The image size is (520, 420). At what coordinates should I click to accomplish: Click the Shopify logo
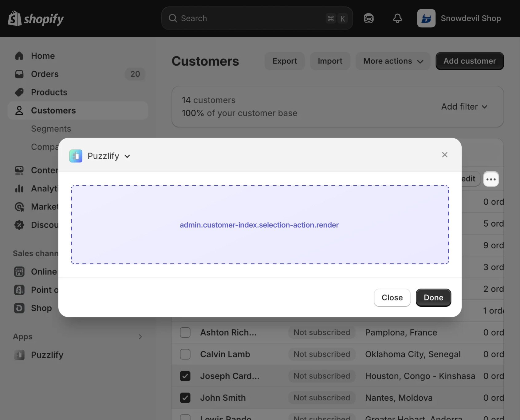(36, 18)
